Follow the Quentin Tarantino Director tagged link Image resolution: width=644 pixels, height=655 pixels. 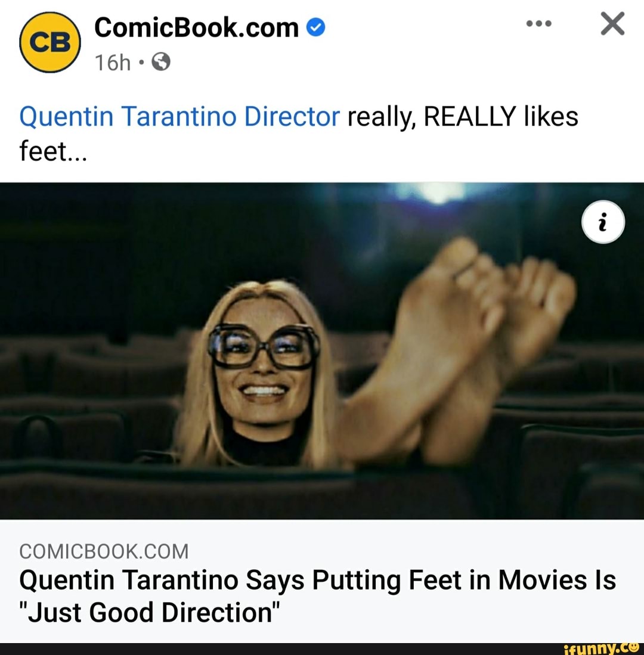tap(179, 116)
